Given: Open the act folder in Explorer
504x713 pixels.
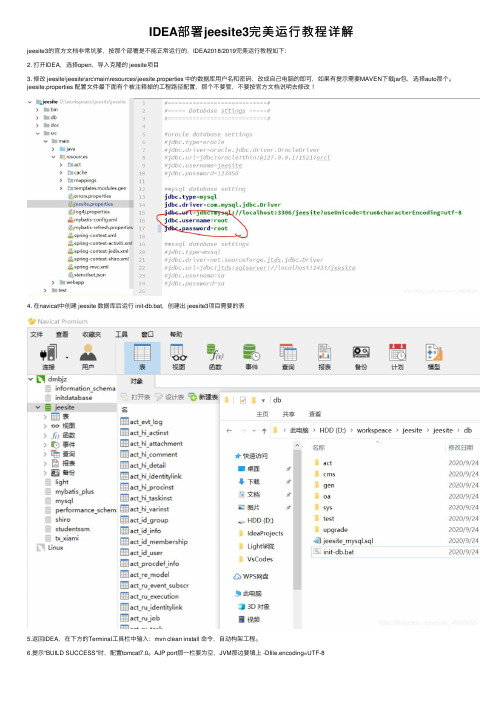Looking at the screenshot, I should [323, 463].
